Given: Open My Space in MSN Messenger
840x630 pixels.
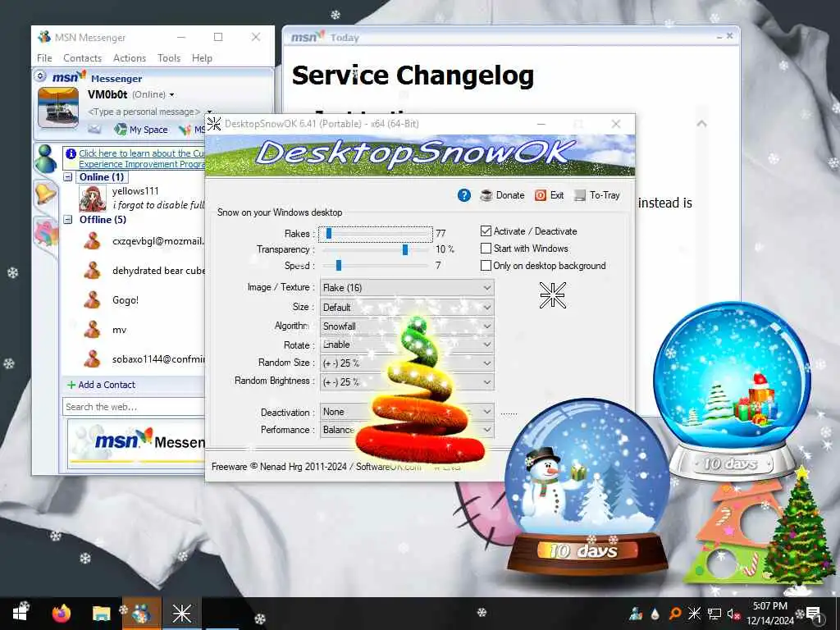Looking at the screenshot, I should pos(141,129).
